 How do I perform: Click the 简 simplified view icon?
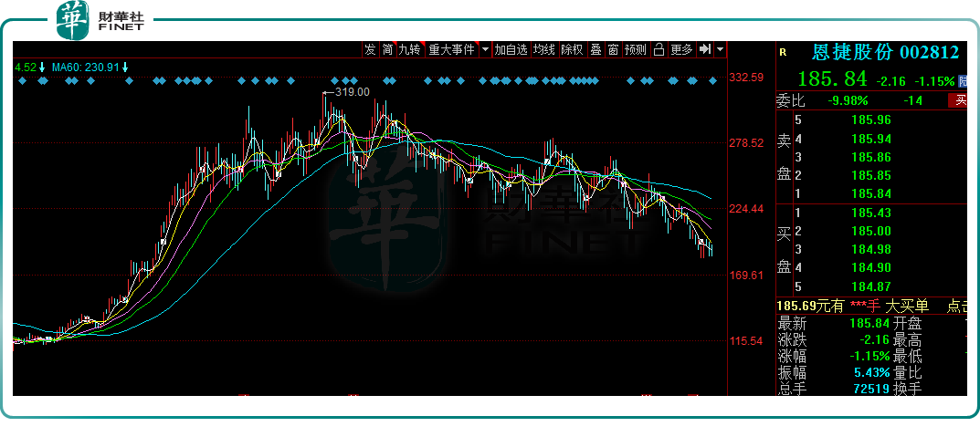click(x=387, y=49)
